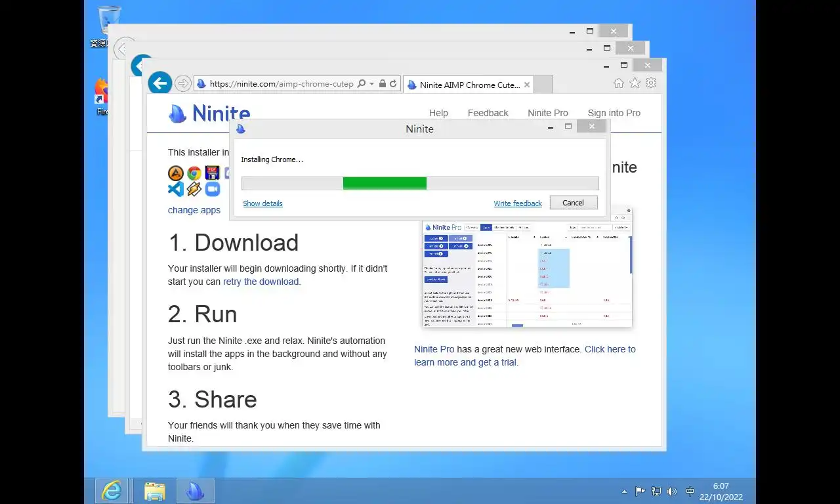
Task: Open the Favorites star icon
Action: click(x=635, y=83)
